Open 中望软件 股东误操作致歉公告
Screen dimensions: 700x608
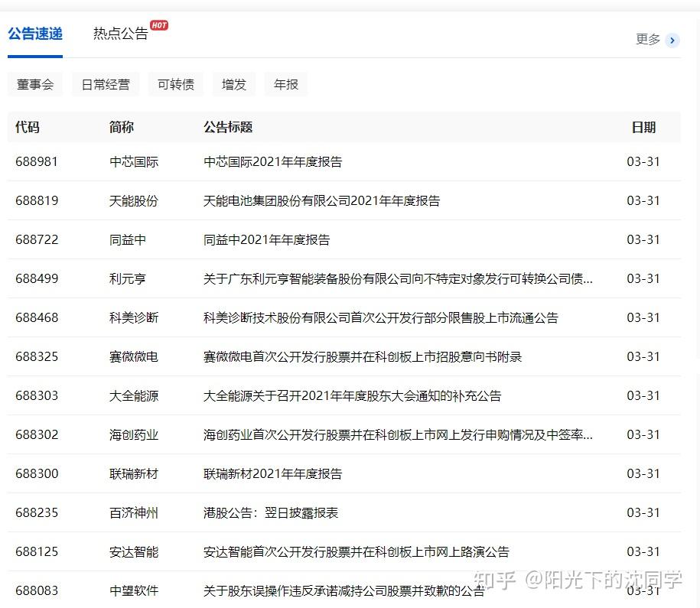(343, 590)
